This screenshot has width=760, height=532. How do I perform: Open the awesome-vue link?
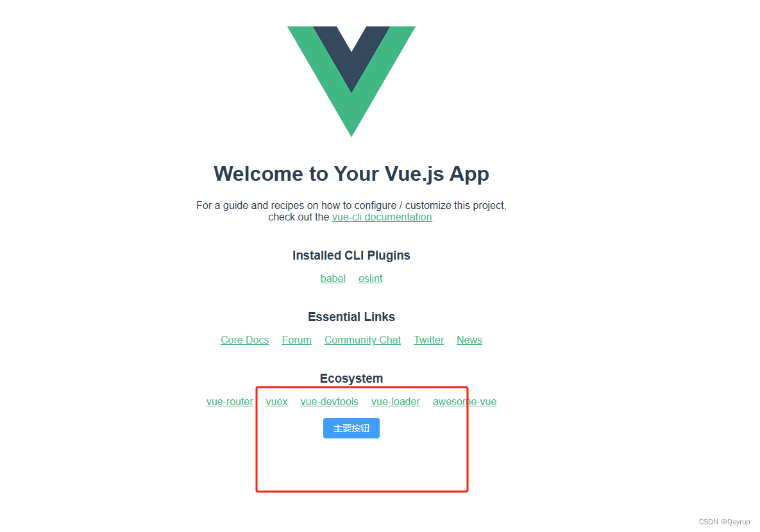pos(464,402)
